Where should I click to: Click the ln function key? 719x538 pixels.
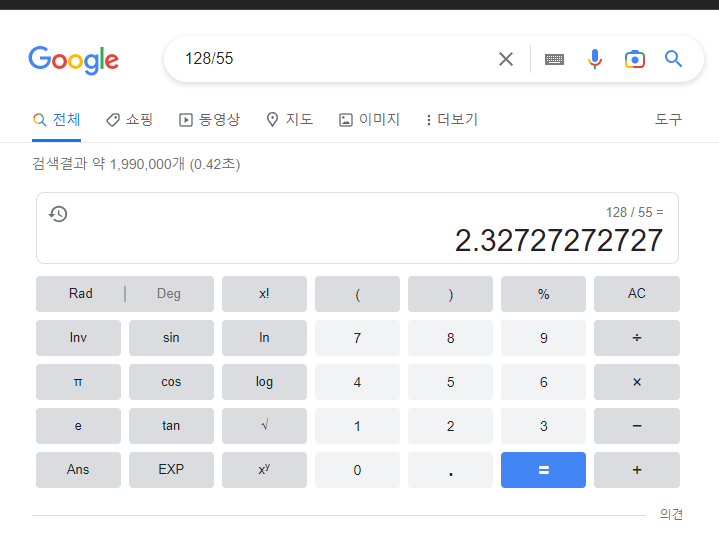click(264, 338)
